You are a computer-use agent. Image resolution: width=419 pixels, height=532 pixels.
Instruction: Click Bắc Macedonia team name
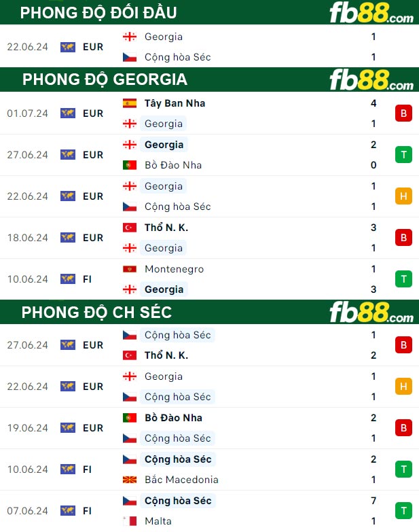coord(181,480)
